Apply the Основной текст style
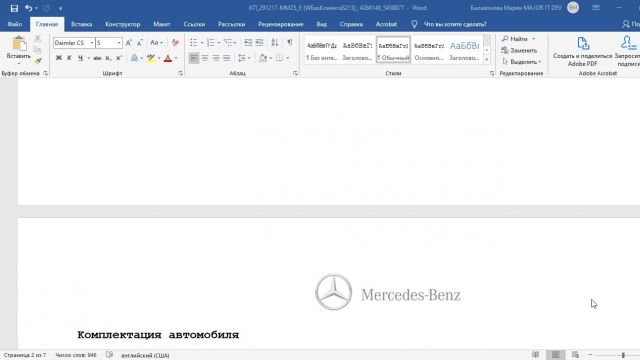The width and height of the screenshot is (640, 360). click(x=429, y=50)
